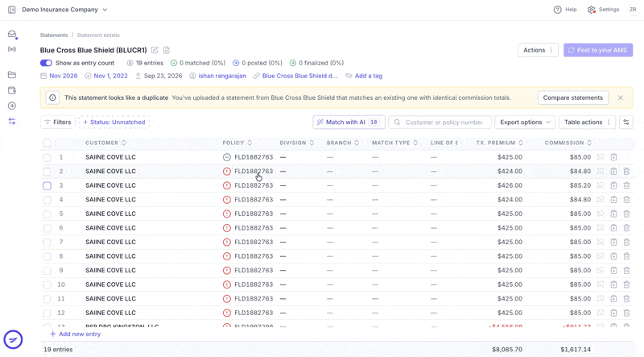Image resolution: width=644 pixels, height=357 pixels.
Task: Sort by Policy column
Action: point(237,143)
